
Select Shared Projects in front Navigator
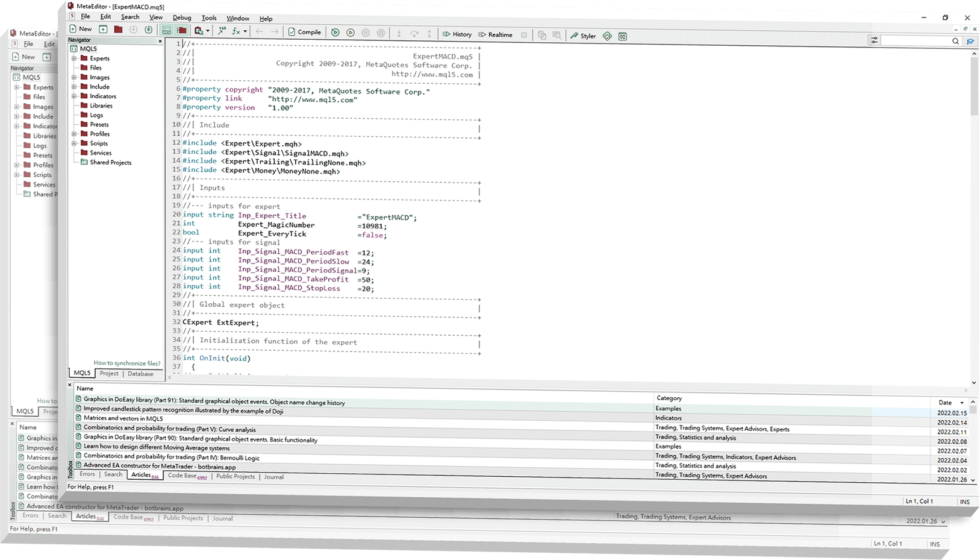click(110, 162)
